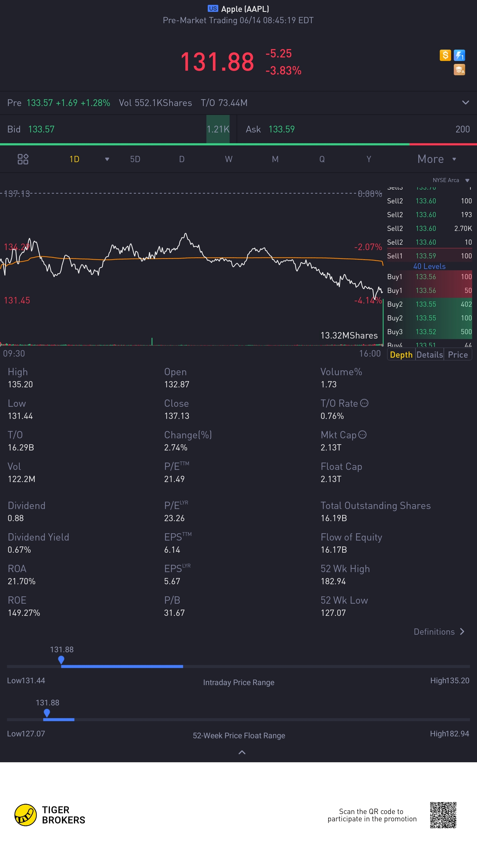Open the 1D timeframe dropdown arrow
477x868 pixels.
107,159
